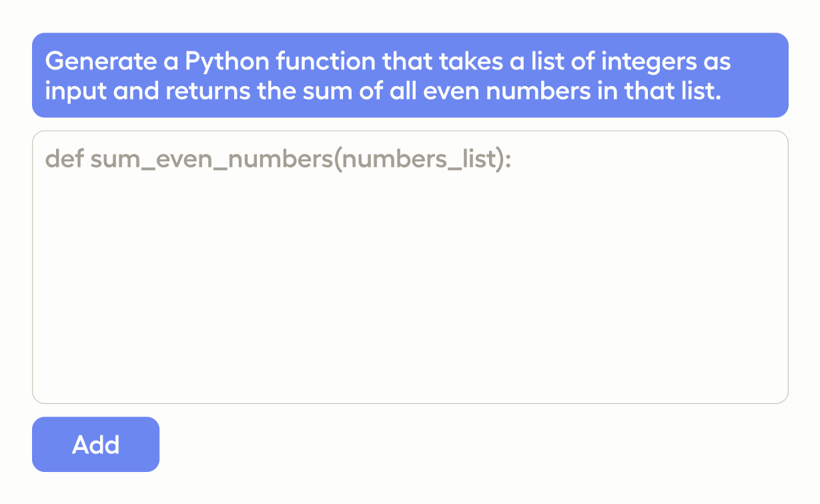Click the bottom-right corner of the text area

(x=777, y=393)
